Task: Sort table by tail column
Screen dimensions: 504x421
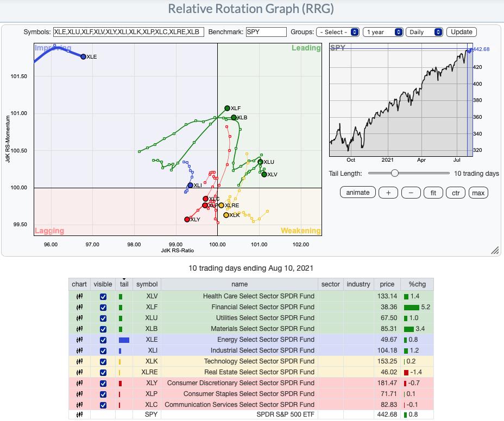Action: click(124, 284)
